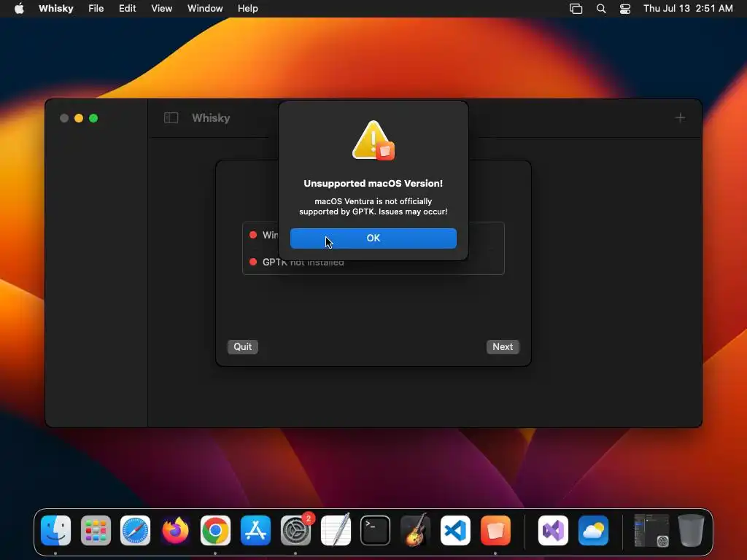Proceed with the Next button
Viewport: 747px width, 560px height.
(x=503, y=346)
